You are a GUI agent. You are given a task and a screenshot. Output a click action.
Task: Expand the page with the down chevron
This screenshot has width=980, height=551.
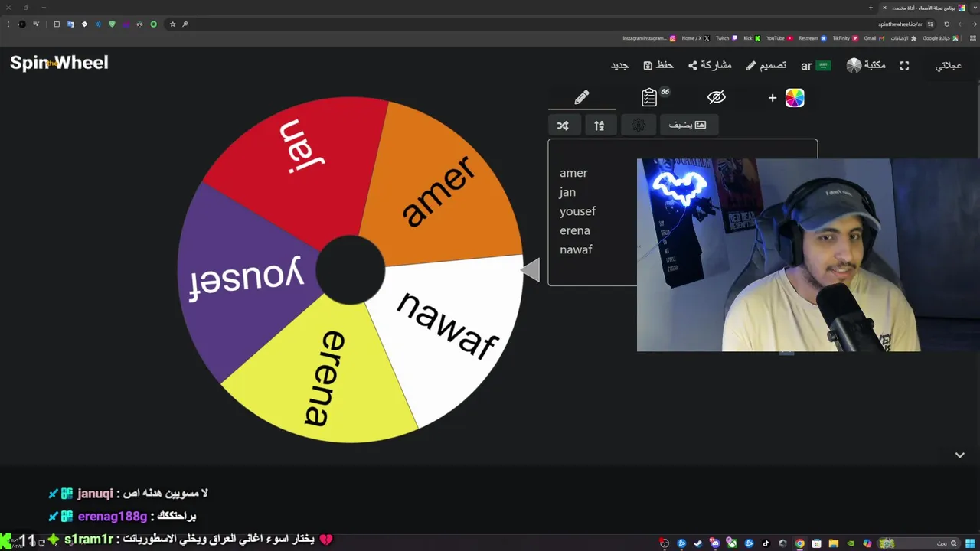click(x=959, y=455)
